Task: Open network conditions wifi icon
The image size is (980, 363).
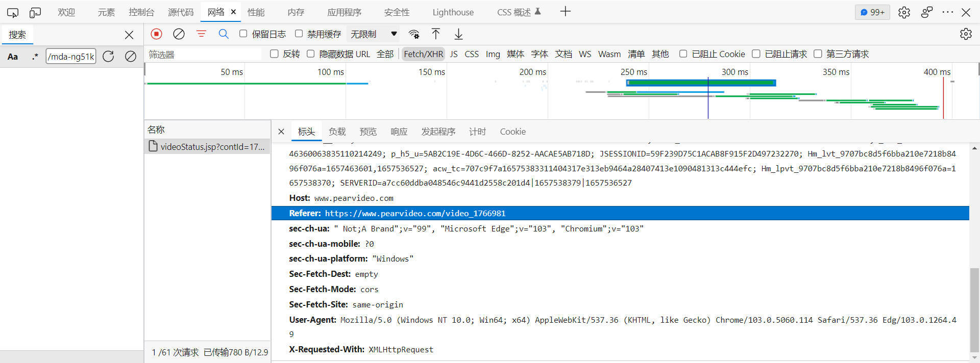Action: [414, 34]
